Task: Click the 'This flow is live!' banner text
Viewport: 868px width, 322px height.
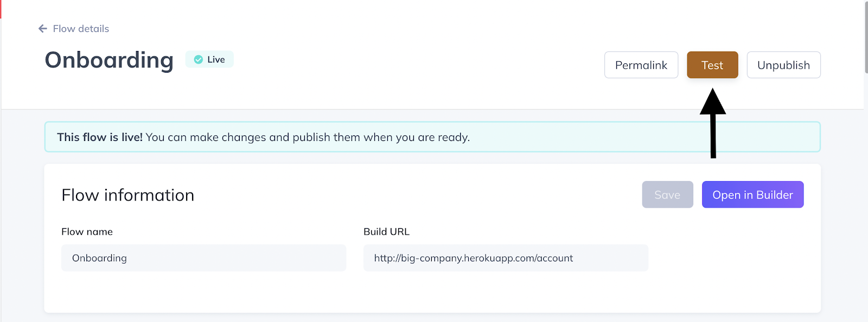Action: click(x=100, y=137)
